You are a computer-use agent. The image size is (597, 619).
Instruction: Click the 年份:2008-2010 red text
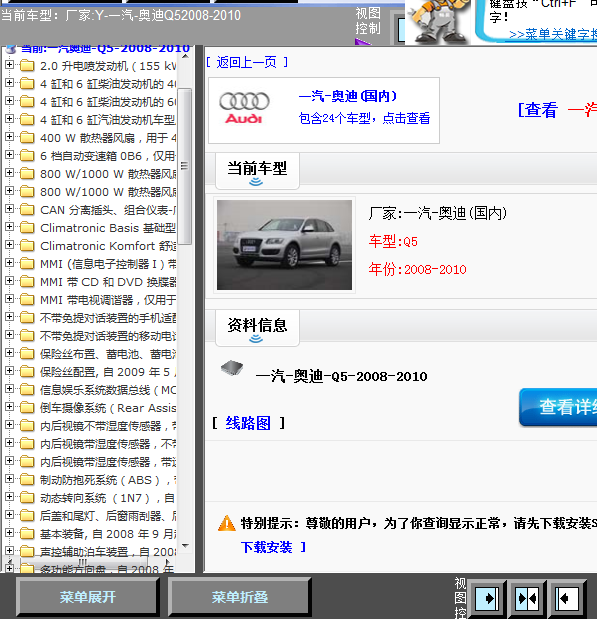(x=417, y=270)
